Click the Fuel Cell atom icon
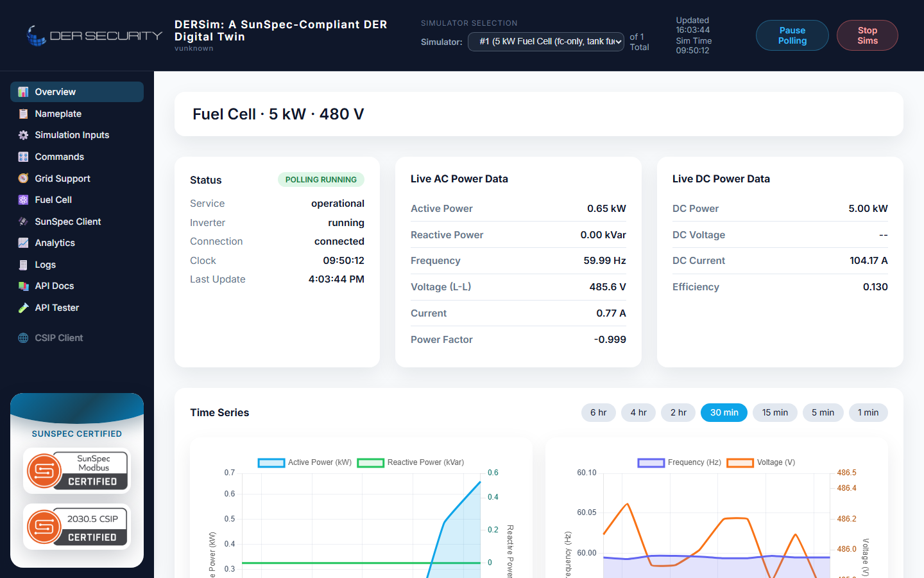Image resolution: width=924 pixels, height=578 pixels. (23, 200)
